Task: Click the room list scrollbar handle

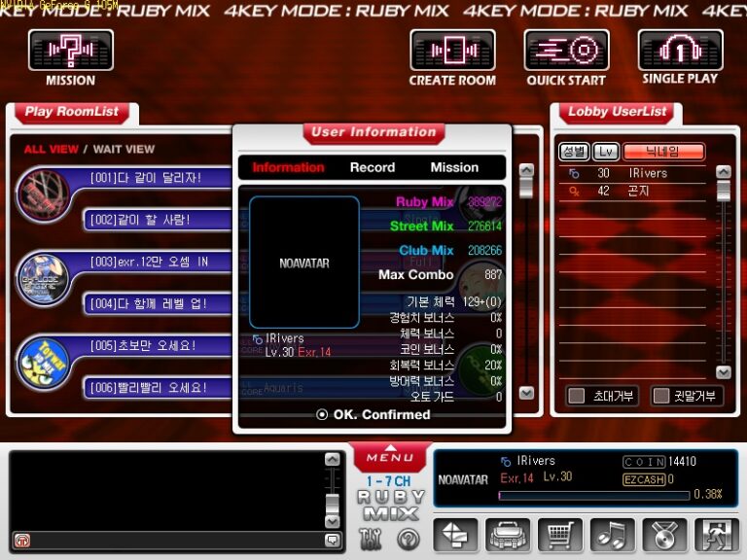Action: [x=526, y=188]
